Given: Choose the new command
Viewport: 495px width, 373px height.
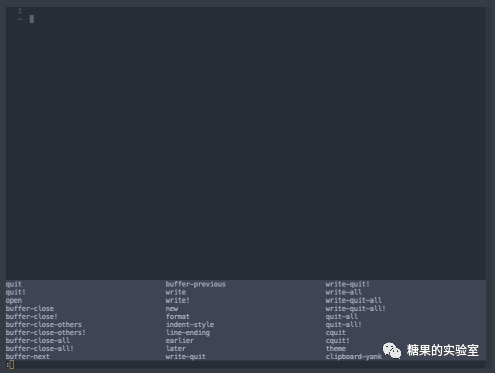Looking at the screenshot, I should [172, 308].
